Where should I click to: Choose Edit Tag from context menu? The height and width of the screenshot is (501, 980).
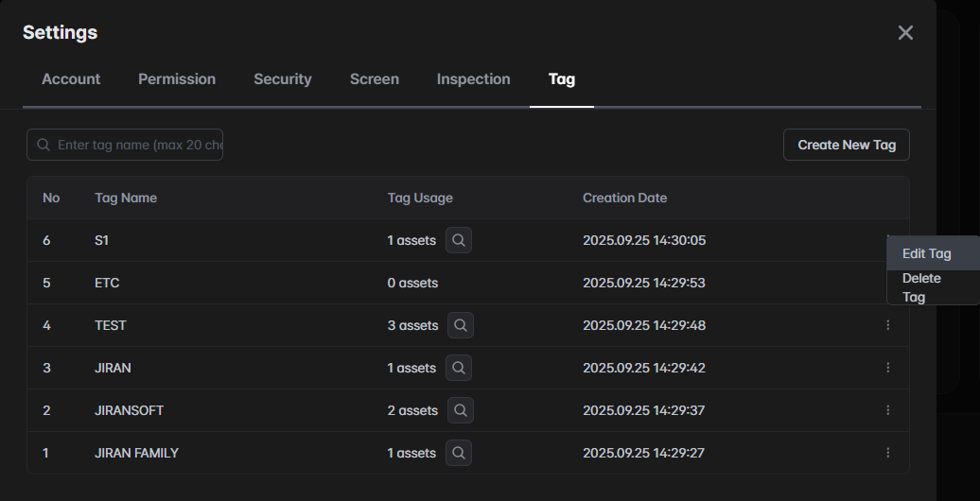[x=927, y=253]
